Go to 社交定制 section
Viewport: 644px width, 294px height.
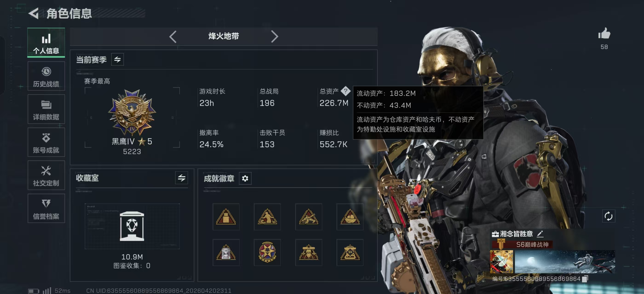click(x=46, y=175)
